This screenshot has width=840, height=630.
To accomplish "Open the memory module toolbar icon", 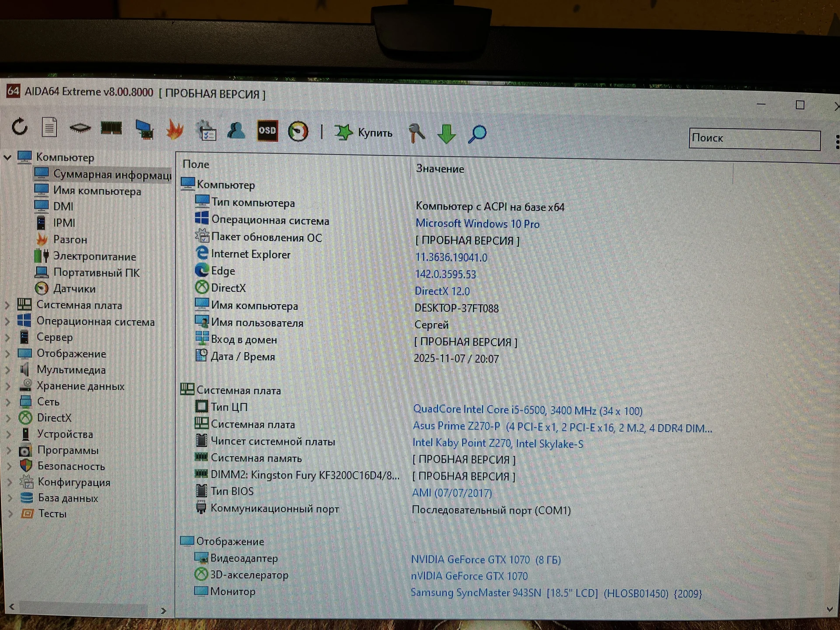I will pos(111,128).
